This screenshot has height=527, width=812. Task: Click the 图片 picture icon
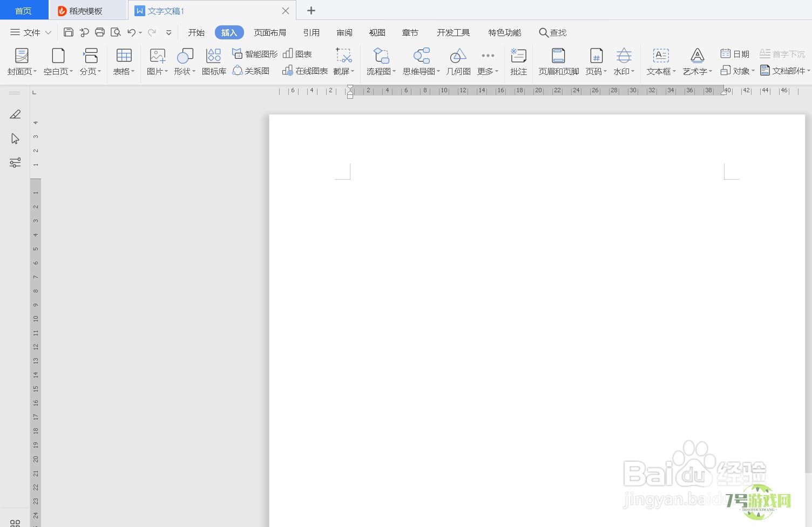(x=158, y=56)
